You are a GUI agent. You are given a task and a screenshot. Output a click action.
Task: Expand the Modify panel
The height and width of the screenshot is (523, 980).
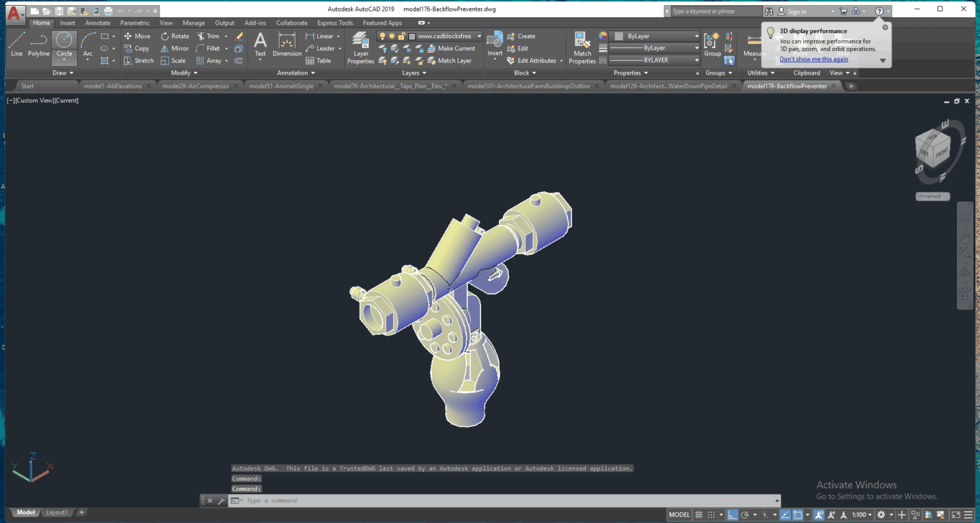182,73
